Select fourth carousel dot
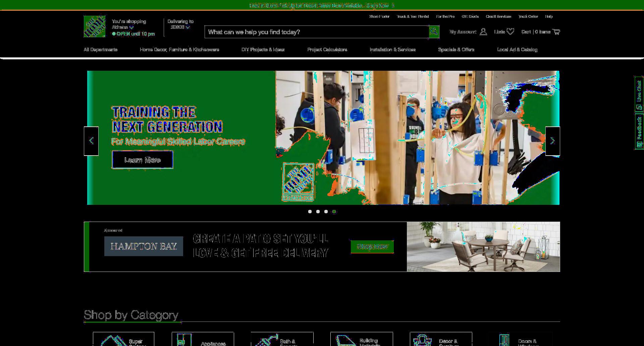Image resolution: width=644 pixels, height=346 pixels. (334, 212)
